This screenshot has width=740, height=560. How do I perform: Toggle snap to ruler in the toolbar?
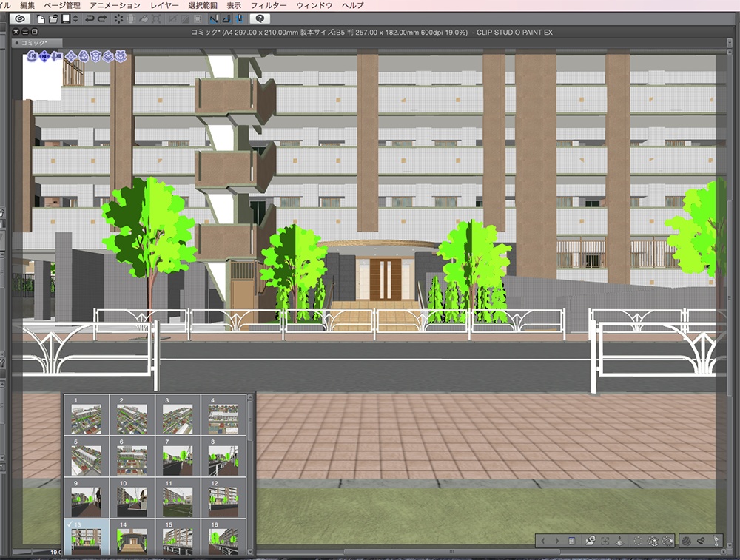point(213,20)
